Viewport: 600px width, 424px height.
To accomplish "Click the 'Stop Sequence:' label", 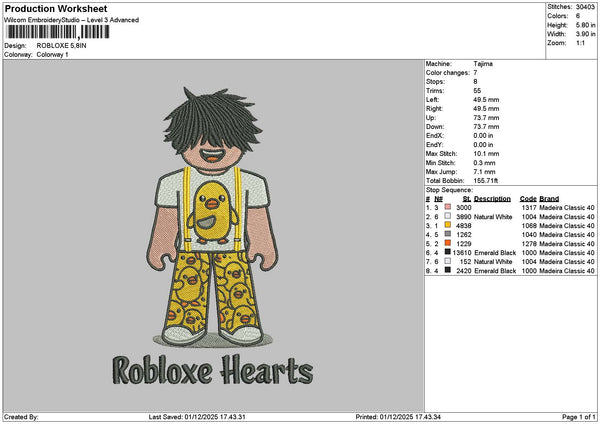I will (x=449, y=190).
